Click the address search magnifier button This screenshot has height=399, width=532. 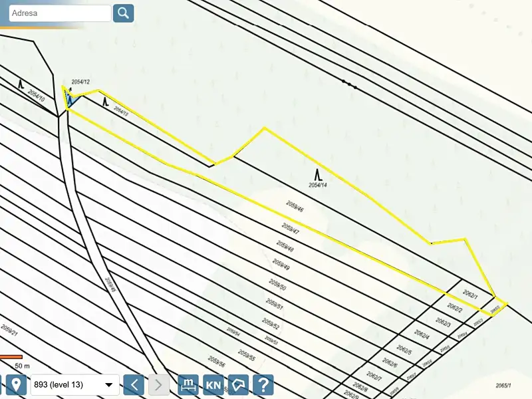pyautogui.click(x=123, y=13)
